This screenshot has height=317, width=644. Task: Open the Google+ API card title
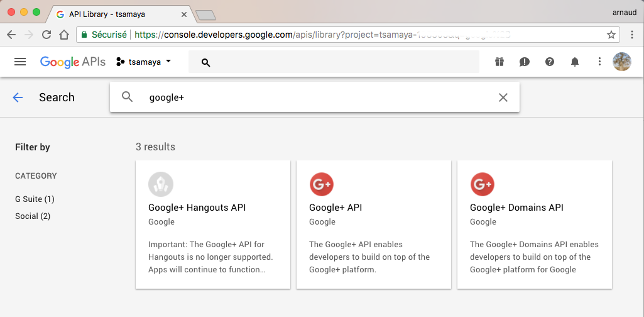(x=336, y=207)
